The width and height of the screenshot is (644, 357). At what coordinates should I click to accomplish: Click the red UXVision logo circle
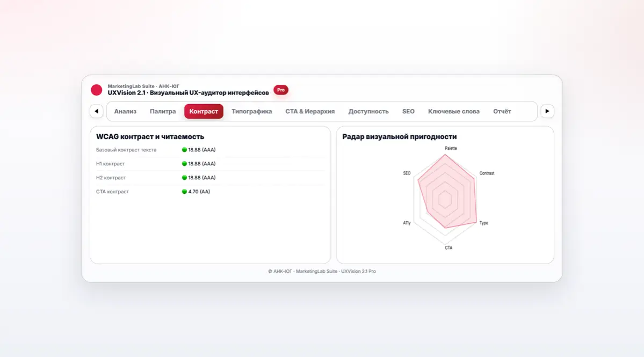coord(97,90)
